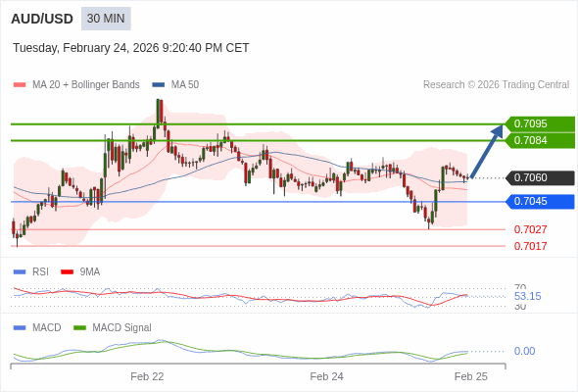Screen dimensions: 578x392
Task: Select the 0.7045 blue pivot price tag
Action: point(540,201)
